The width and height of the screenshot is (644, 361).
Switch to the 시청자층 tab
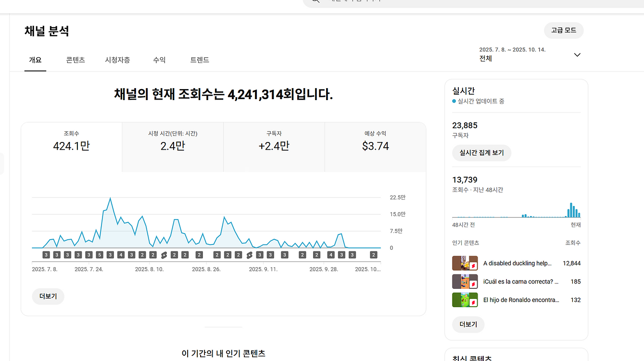117,60
